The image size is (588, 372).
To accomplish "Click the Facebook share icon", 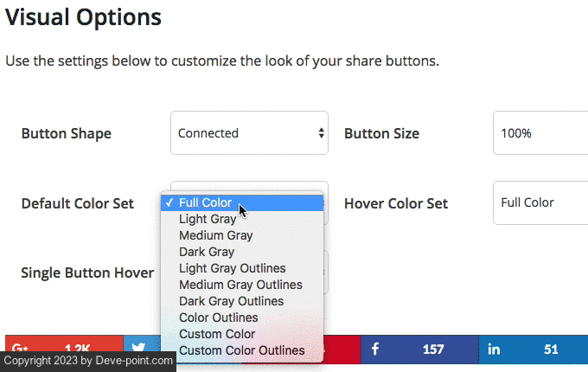I will click(x=375, y=350).
